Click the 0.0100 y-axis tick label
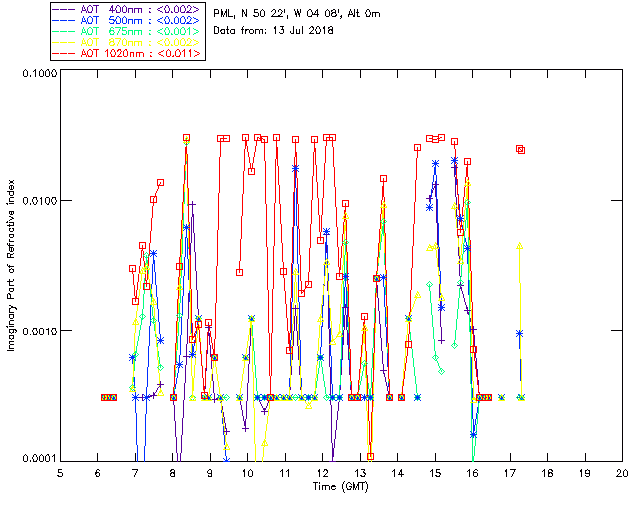 (x=37, y=203)
